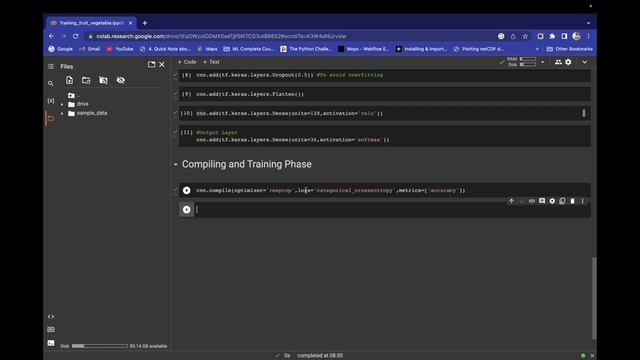Run the empty code cell
Screen dimensions: 640x360
point(187,210)
